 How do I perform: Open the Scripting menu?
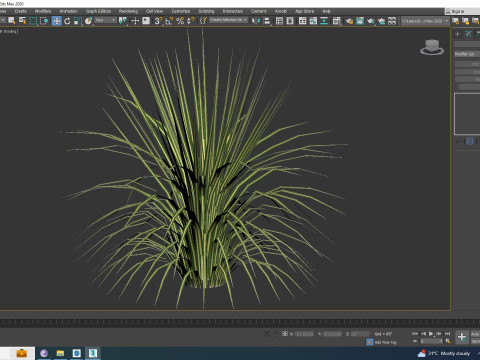[206, 11]
